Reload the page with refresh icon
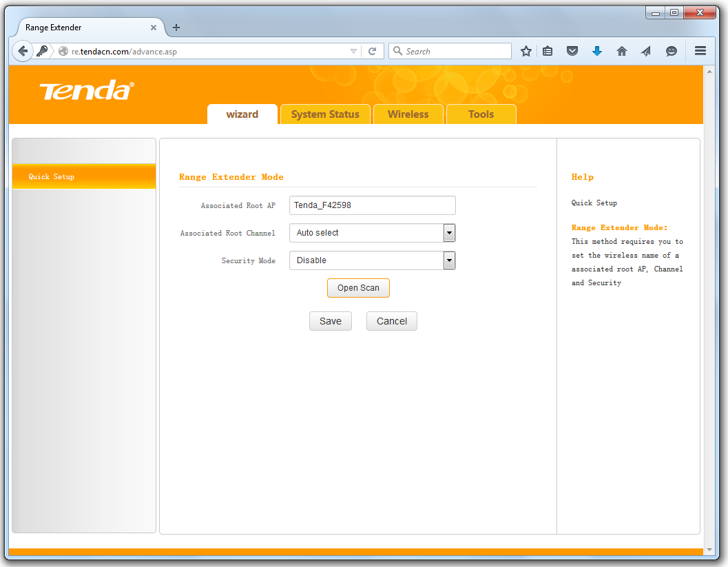Viewport: 728px width, 567px height. 372,51
